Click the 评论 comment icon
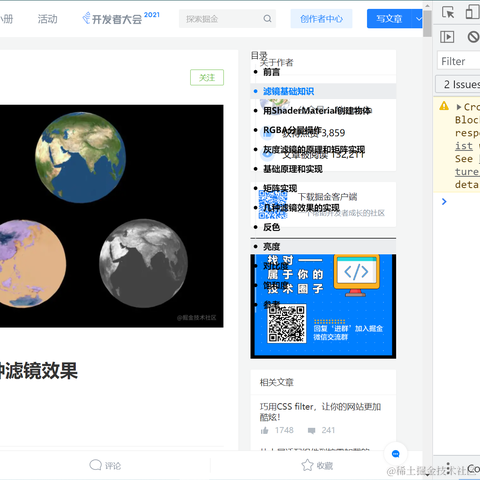Image resolution: width=480 pixels, height=480 pixels. coord(95,465)
